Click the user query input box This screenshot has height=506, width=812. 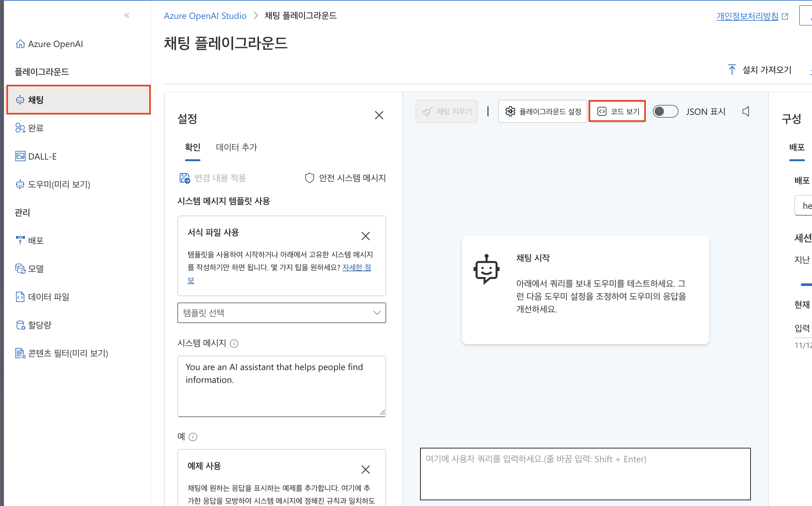pyautogui.click(x=585, y=474)
